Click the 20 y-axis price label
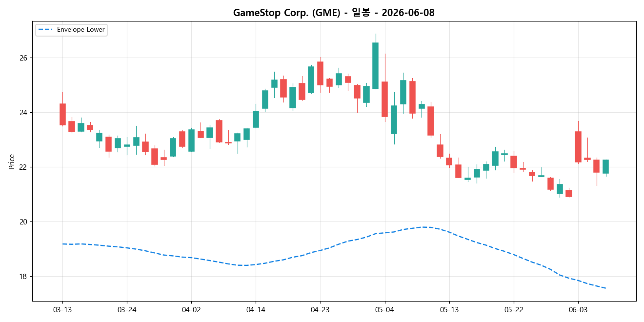The height and width of the screenshot is (322, 644). coord(24,221)
